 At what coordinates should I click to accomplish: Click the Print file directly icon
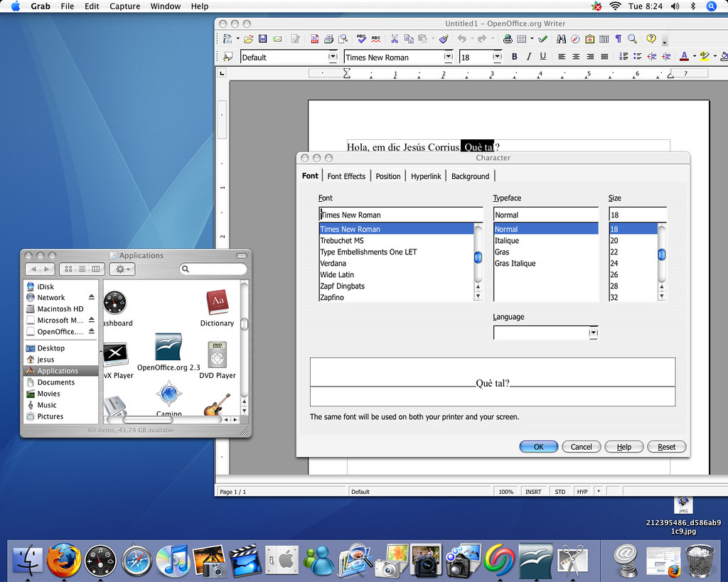pyautogui.click(x=328, y=39)
